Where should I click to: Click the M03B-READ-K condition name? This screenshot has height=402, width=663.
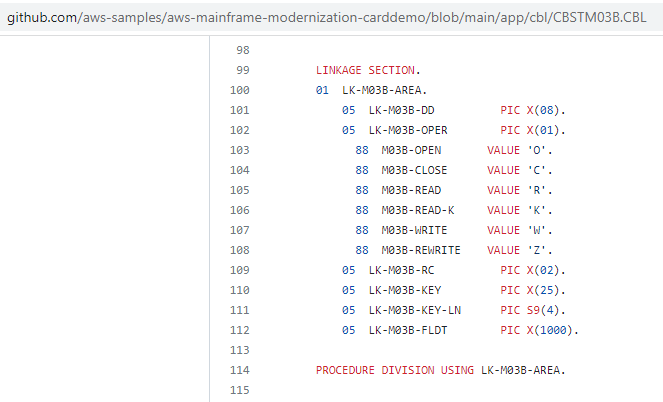point(417,210)
